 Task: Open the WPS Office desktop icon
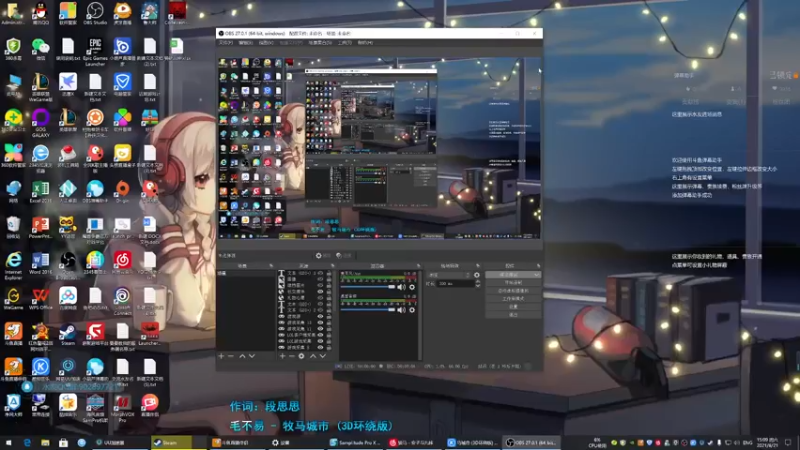point(40,299)
